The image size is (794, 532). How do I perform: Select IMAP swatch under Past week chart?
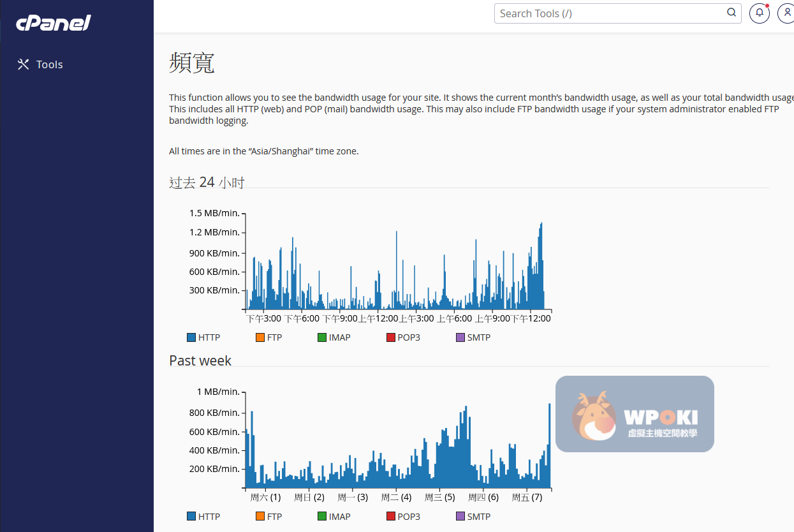click(x=321, y=517)
